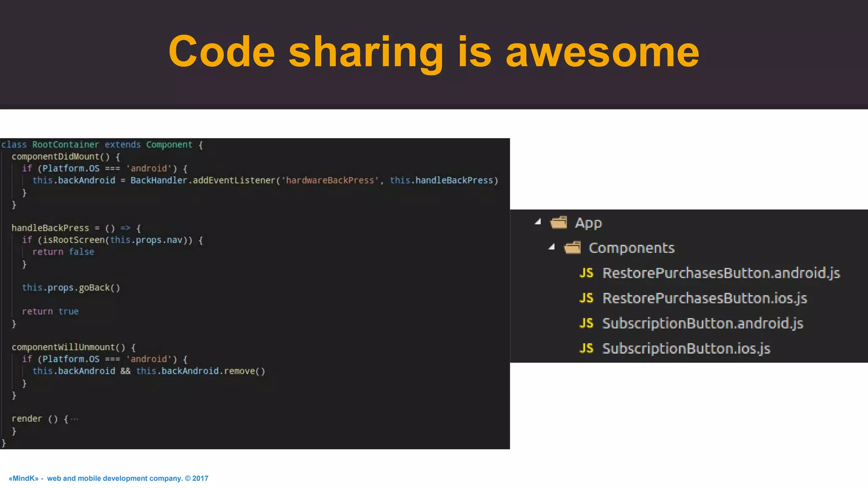868x488 pixels.
Task: Click JS icon of SubscriptionButton.ios.js
Action: tap(586, 348)
